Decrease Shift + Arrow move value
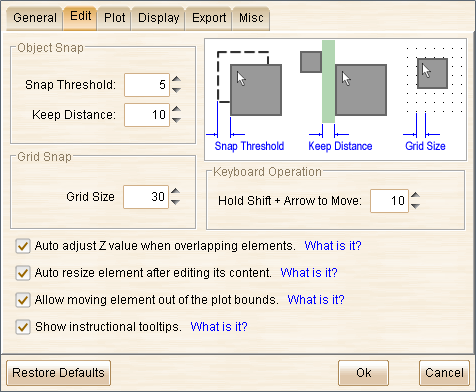476x392 pixels. point(415,206)
